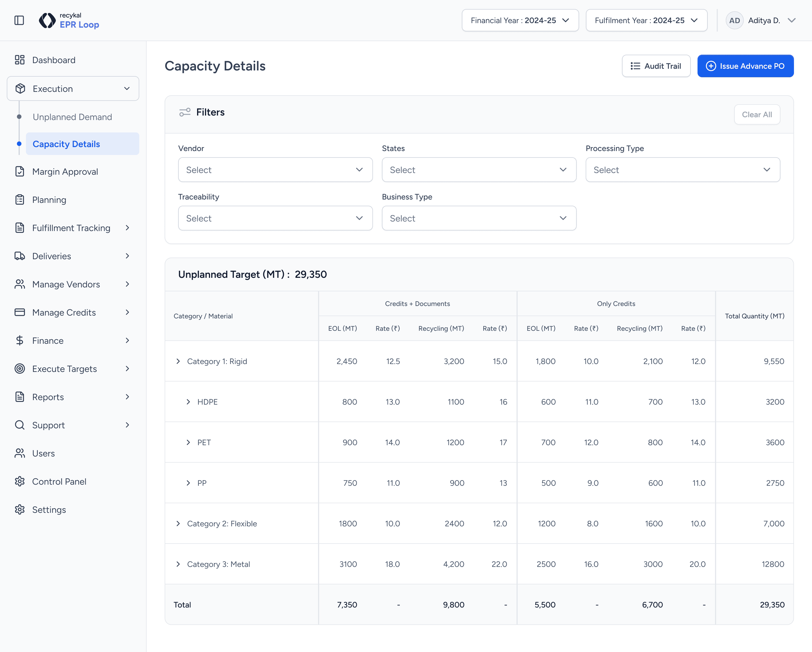Click the Deliveries truck icon
812x652 pixels.
[x=19, y=256]
